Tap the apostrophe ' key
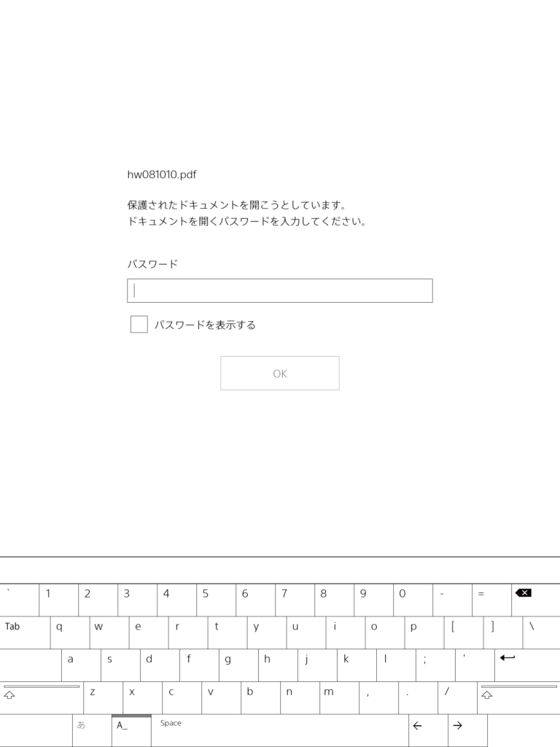The image size is (560, 747). [475, 665]
